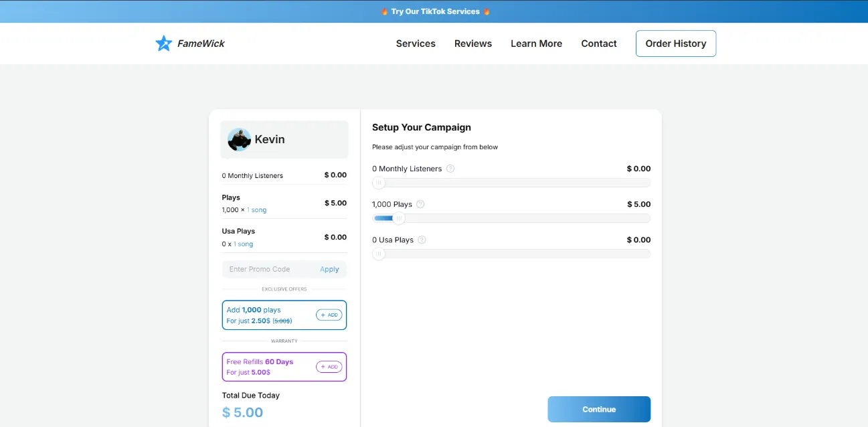Click the Monthly Listeners help question icon

point(450,169)
